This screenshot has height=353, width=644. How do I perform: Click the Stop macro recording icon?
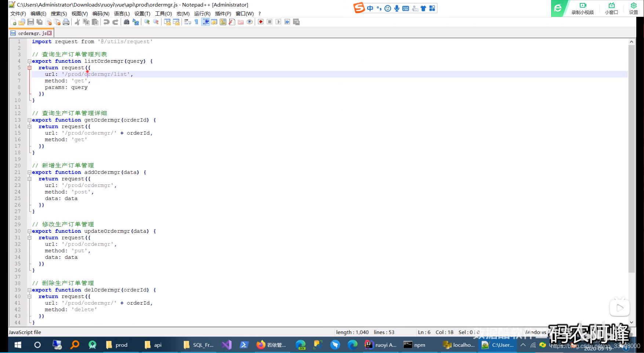270,22
